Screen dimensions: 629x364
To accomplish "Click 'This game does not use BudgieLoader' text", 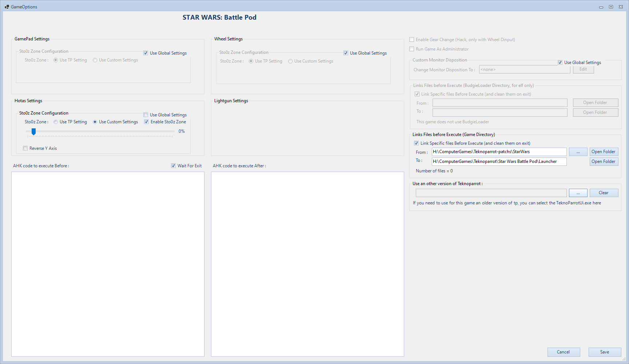I will click(453, 122).
